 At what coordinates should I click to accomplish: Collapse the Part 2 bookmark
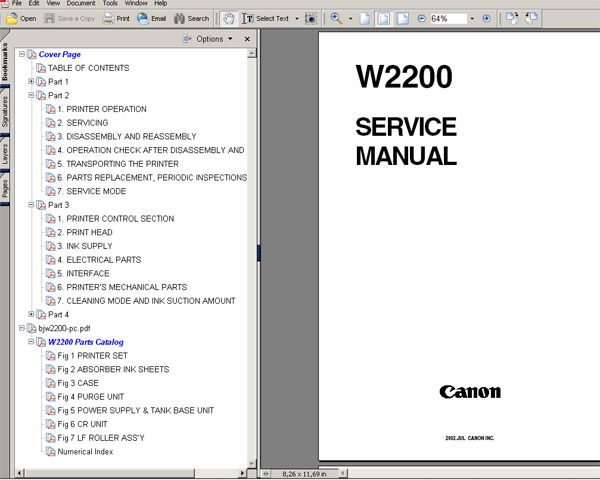31,95
